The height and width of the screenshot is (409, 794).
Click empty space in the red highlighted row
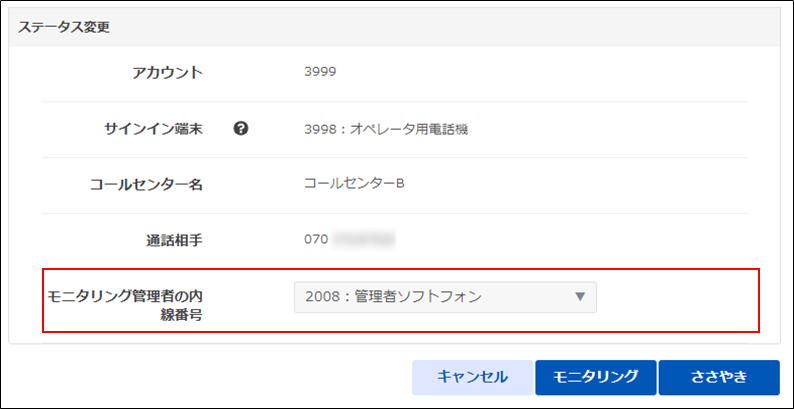click(679, 301)
